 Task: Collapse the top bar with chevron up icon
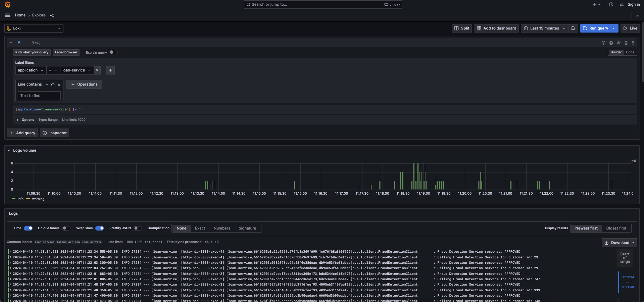point(637,15)
